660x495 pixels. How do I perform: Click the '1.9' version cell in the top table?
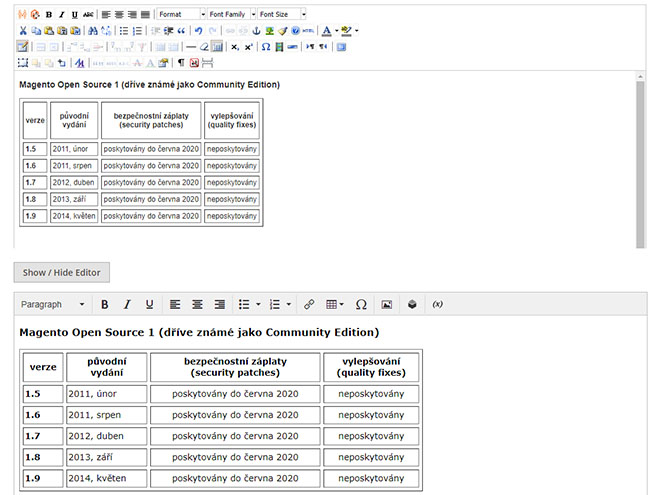(35, 216)
